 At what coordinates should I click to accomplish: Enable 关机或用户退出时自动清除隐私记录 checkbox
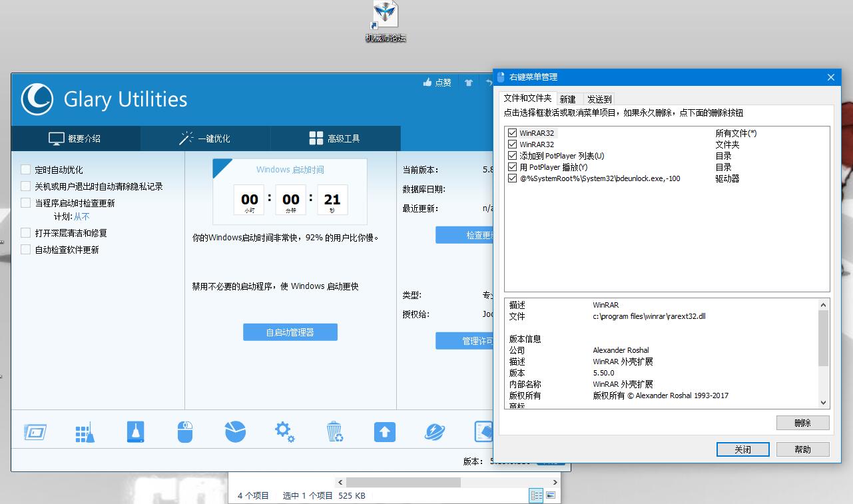26,186
